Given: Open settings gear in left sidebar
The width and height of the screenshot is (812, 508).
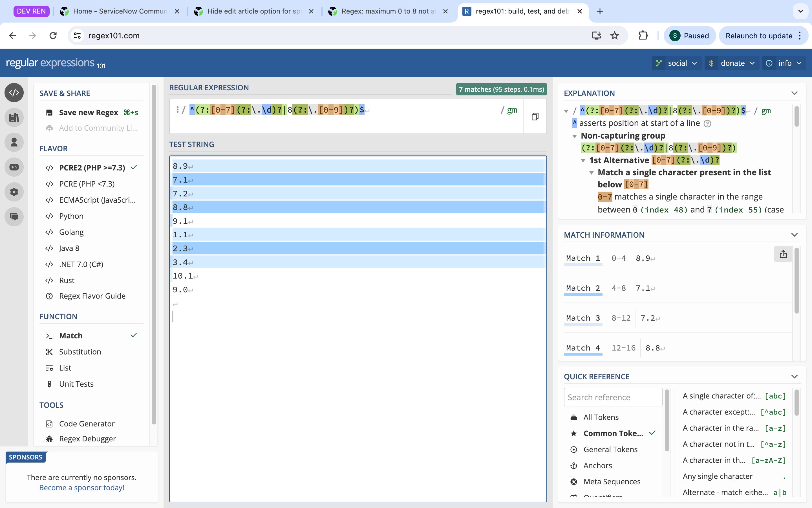Looking at the screenshot, I should coord(14,192).
